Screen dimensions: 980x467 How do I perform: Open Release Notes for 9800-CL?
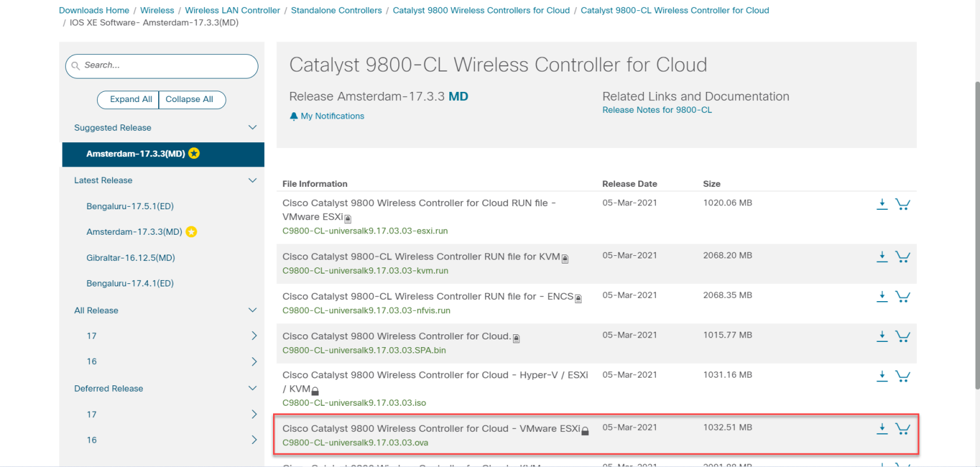pyautogui.click(x=657, y=110)
